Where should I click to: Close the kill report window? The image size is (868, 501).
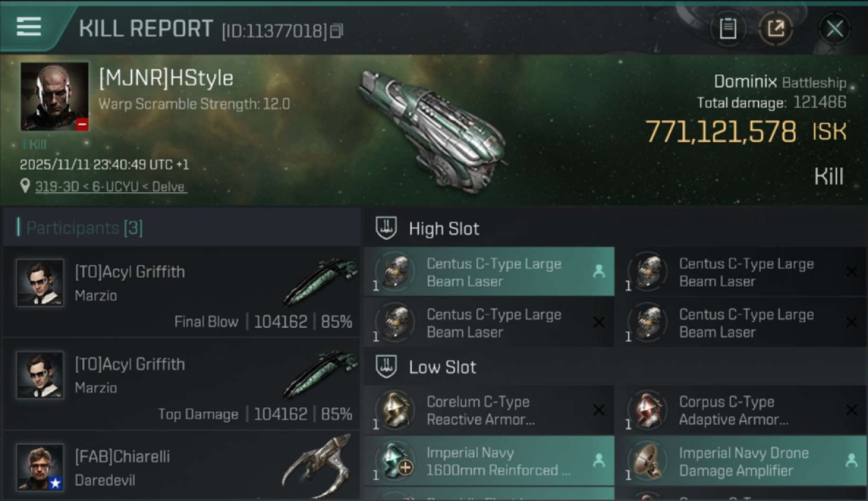pyautogui.click(x=834, y=29)
